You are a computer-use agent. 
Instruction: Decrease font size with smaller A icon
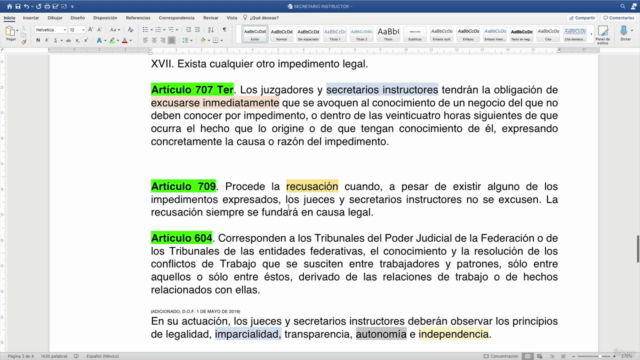click(x=99, y=30)
